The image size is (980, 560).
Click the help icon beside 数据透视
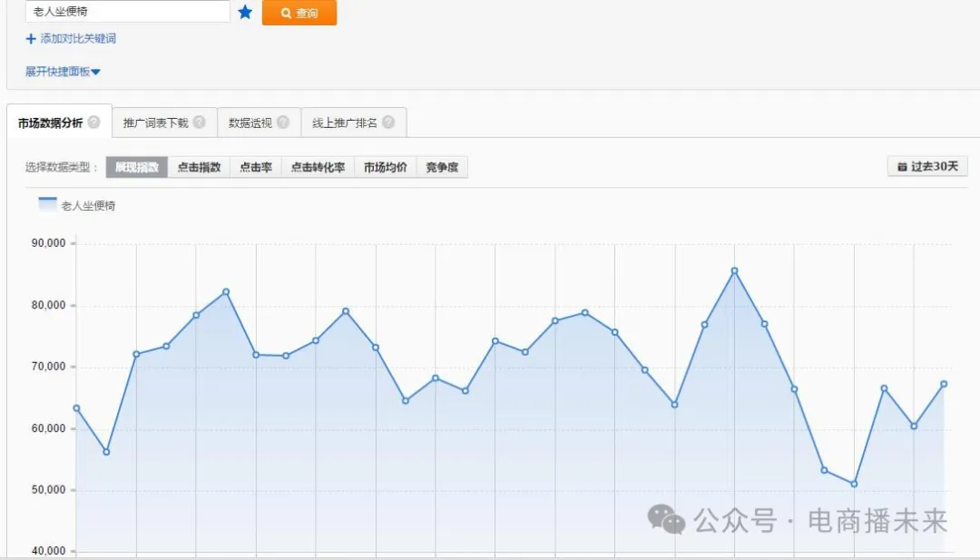tap(283, 123)
